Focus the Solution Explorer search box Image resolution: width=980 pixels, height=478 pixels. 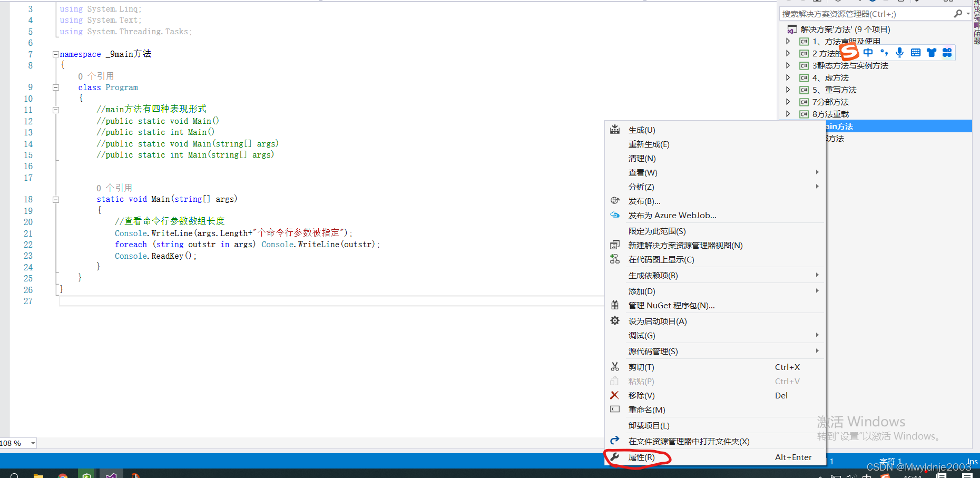(x=867, y=14)
